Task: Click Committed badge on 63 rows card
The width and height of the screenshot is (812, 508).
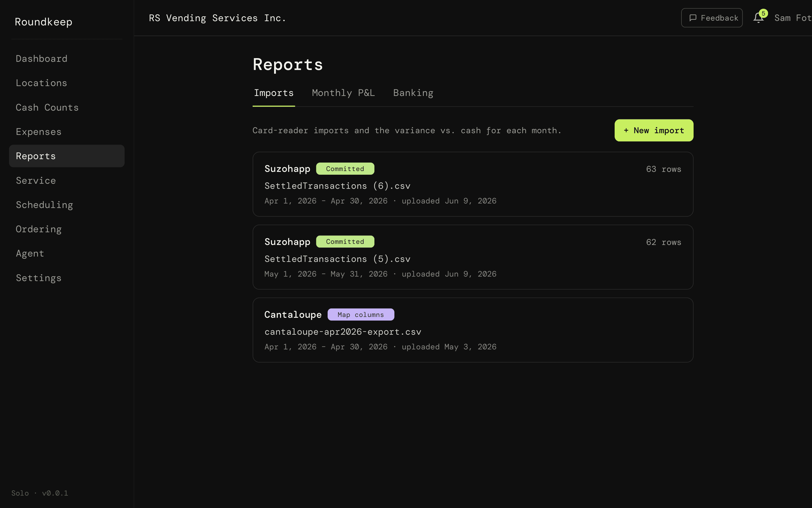Action: (345, 169)
